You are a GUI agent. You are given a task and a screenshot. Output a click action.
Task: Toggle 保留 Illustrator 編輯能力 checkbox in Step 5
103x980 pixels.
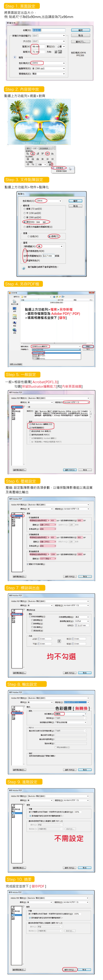(30, 424)
